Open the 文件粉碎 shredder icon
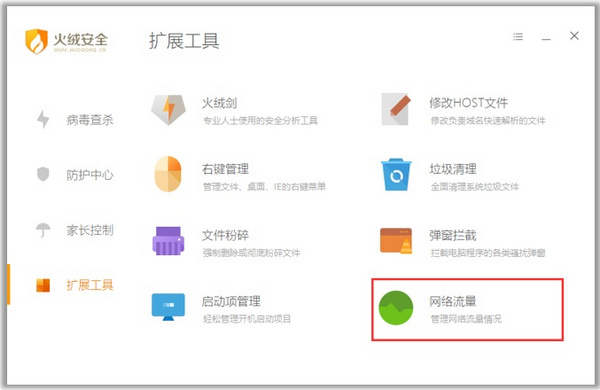 coord(168,241)
